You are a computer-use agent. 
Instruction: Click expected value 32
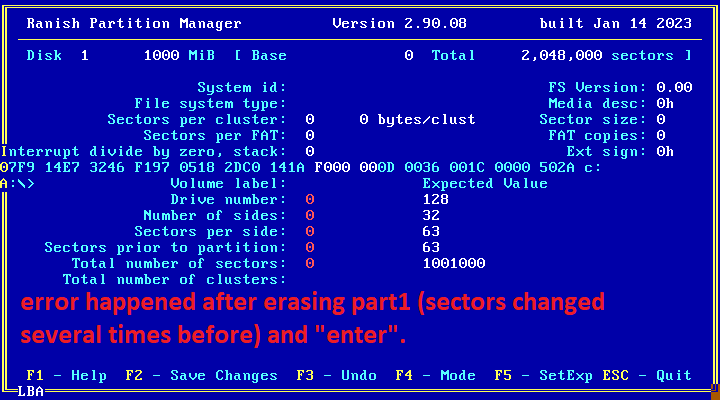431,216
